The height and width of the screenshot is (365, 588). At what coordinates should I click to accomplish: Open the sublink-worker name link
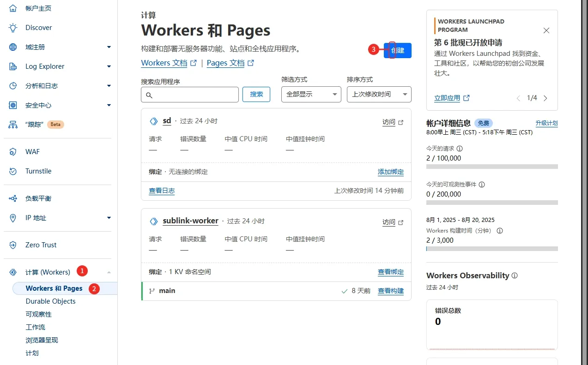click(x=190, y=221)
